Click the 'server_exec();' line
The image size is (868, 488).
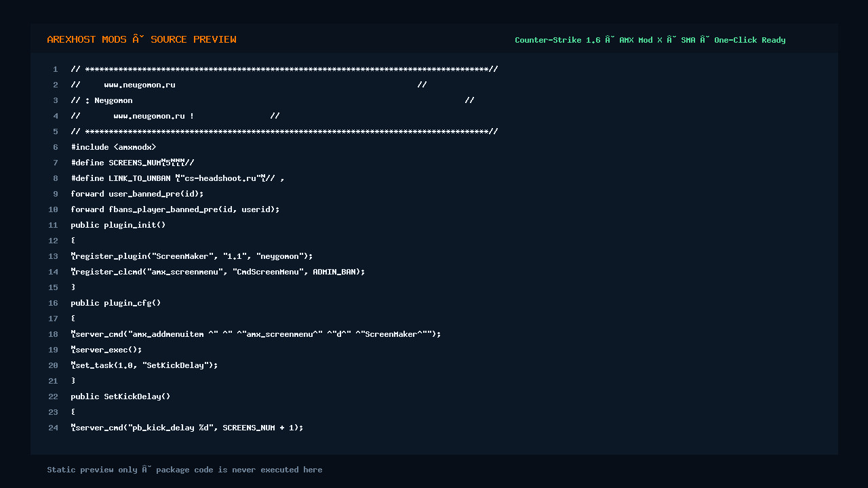point(106,350)
